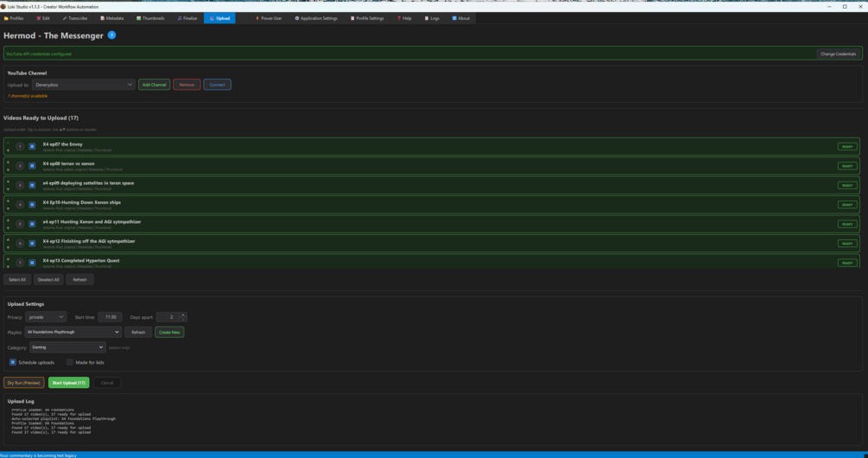
Task: Move ep09 deploying sattelites video down
Action: point(9,189)
